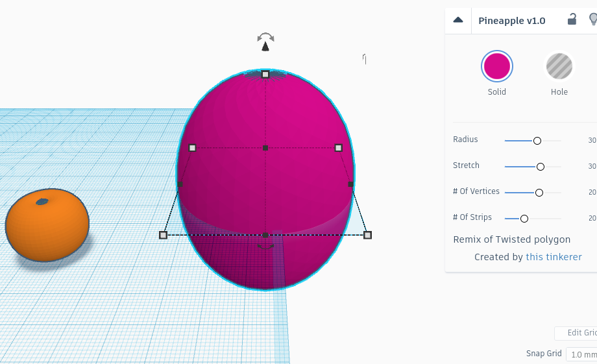Screen dimensions: 597x364
Task: Click the Edit Grid button
Action: pyautogui.click(x=576, y=333)
